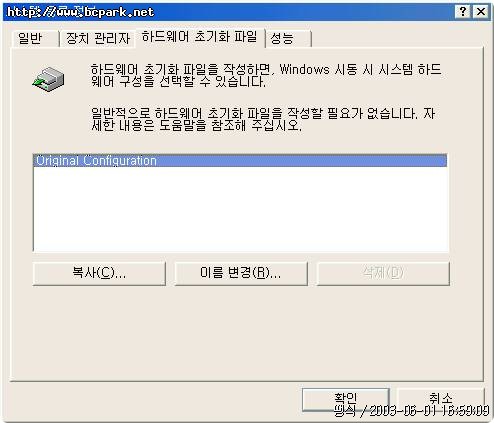This screenshot has height=423, width=494.
Task: Click the hardware profile drive icon
Action: click(48, 79)
